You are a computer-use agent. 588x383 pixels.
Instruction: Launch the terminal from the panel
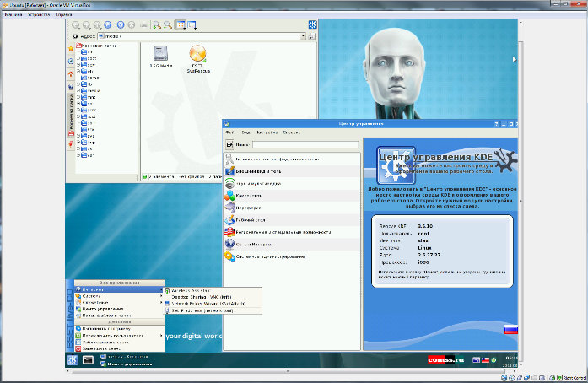(x=88, y=360)
